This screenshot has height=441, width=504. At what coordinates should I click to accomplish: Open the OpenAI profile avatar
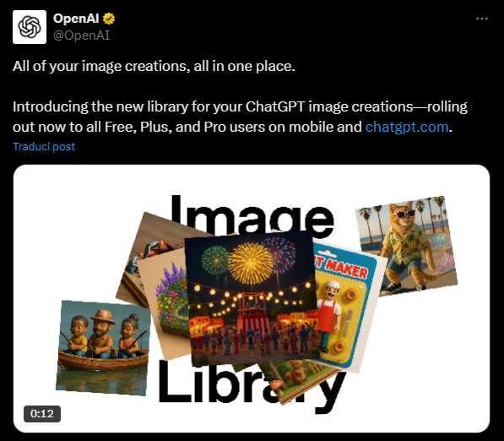[30, 27]
